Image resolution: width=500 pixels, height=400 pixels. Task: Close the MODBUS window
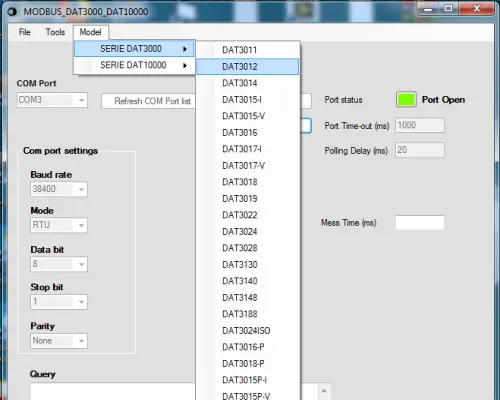click(477, 9)
